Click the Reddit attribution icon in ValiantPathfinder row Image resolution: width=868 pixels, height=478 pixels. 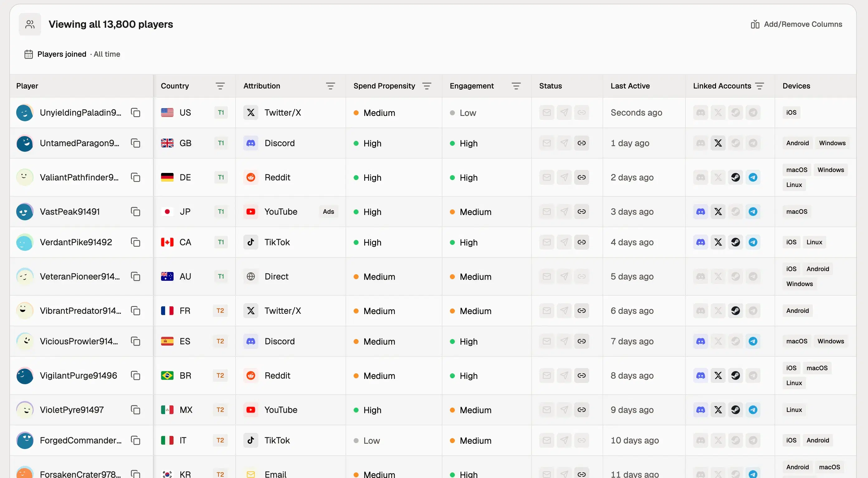[251, 177]
